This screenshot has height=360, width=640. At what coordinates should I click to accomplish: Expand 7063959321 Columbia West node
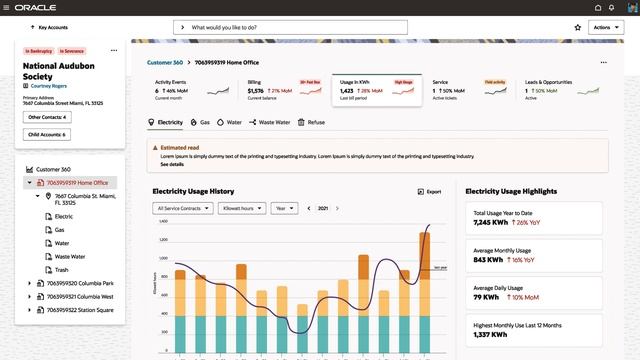click(x=29, y=297)
